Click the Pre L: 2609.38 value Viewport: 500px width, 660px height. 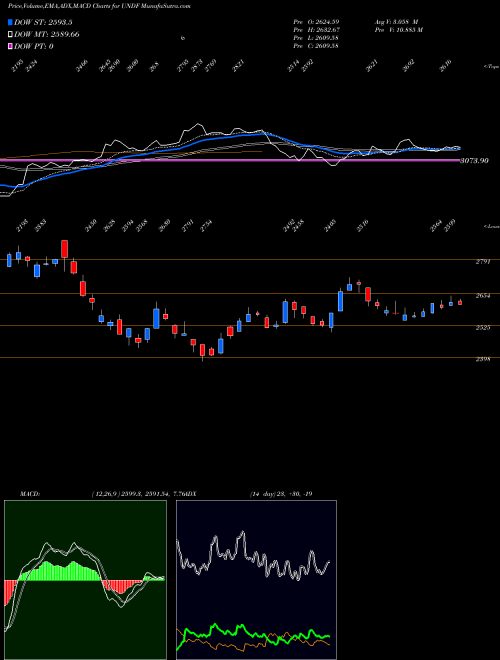(x=316, y=38)
